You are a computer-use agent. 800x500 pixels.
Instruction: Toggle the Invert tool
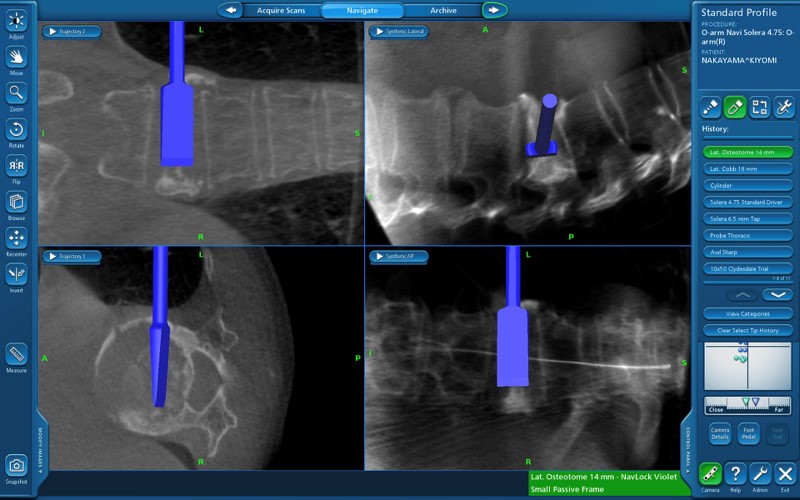(x=16, y=274)
